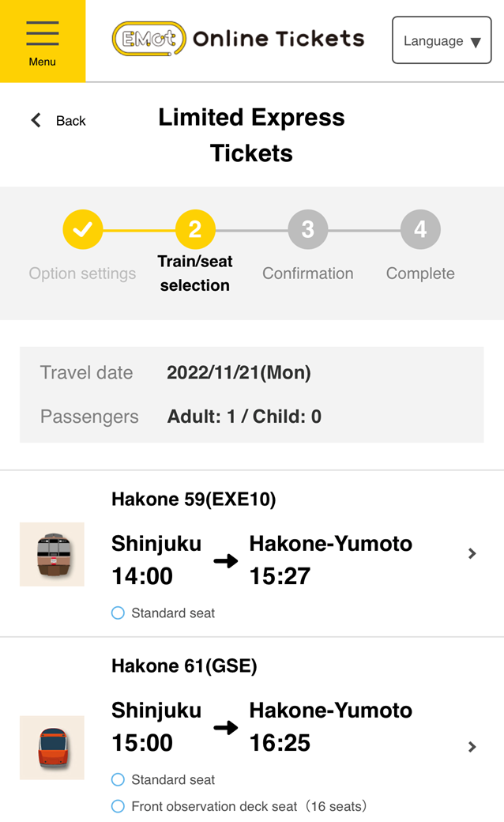
Task: Expand Hakone 61 train chevron
Action: pos(472,747)
